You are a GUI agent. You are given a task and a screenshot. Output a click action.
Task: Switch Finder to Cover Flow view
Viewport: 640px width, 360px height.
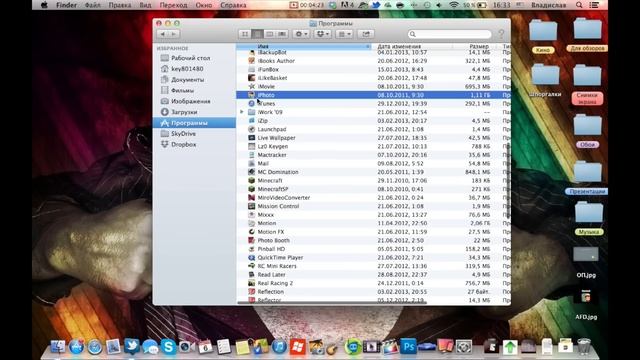tap(282, 34)
